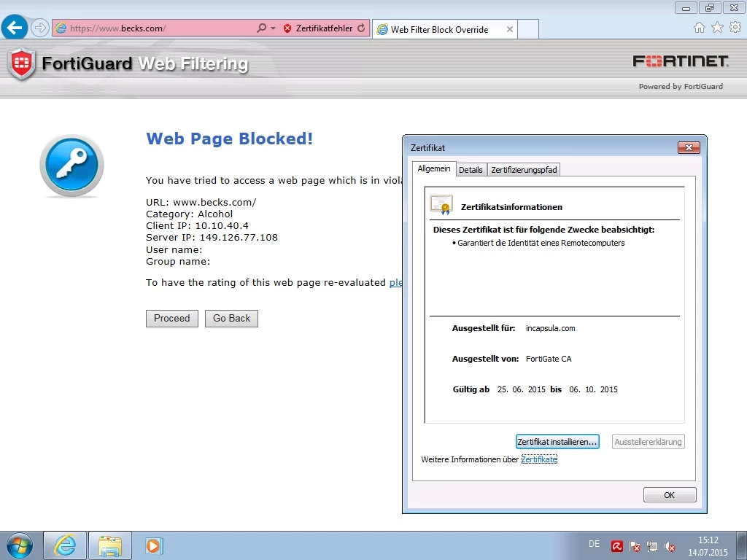Click the muted volume tray icon

[x=670, y=546]
